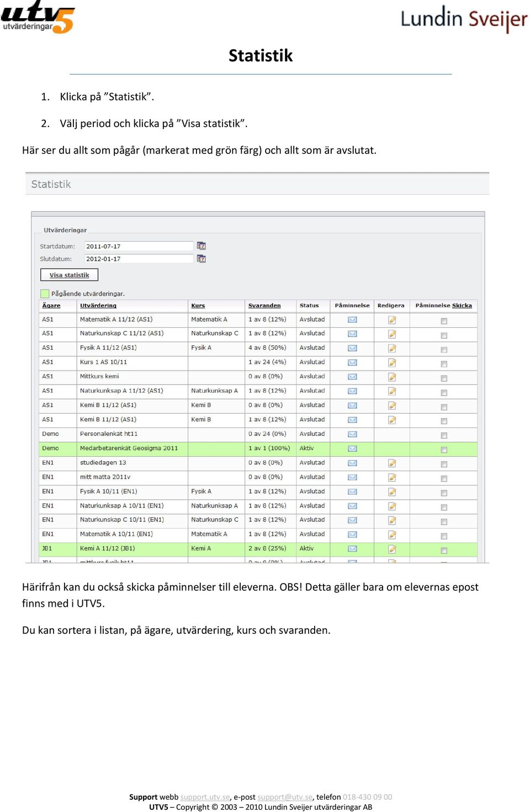Edit studiedagen 13 using the pencil icon
Image resolution: width=530 pixels, height=812 pixels.
pos(392,463)
